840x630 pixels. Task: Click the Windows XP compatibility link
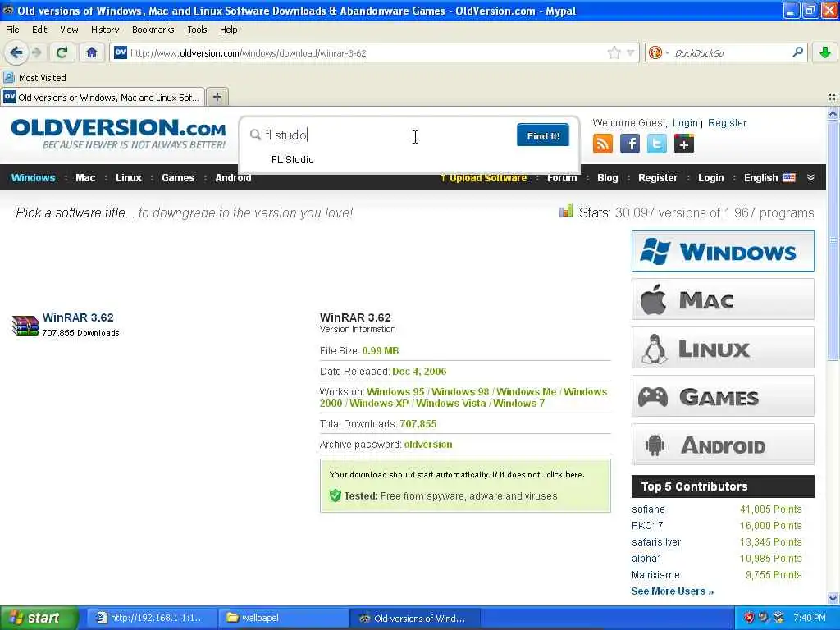379,404
